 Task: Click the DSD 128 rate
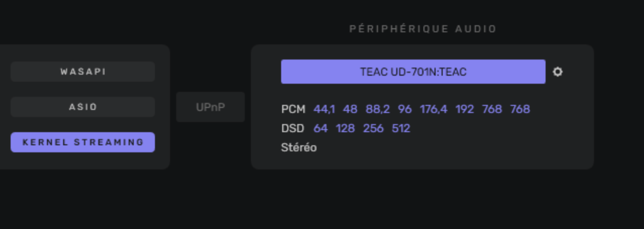coord(345,128)
